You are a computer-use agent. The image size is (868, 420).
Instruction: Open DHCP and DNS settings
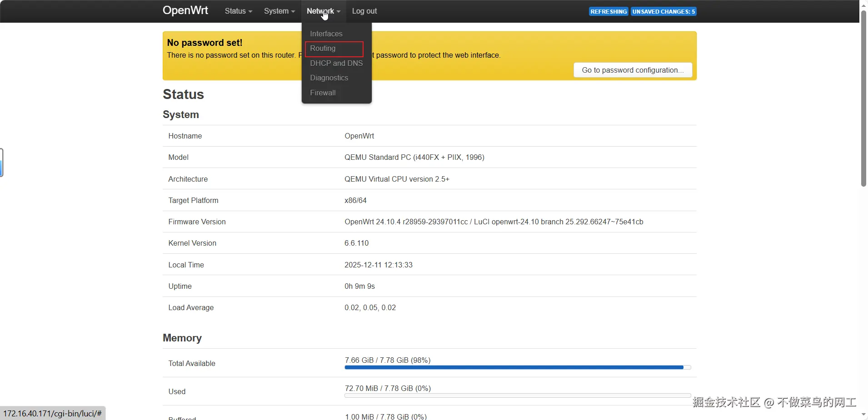[336, 63]
